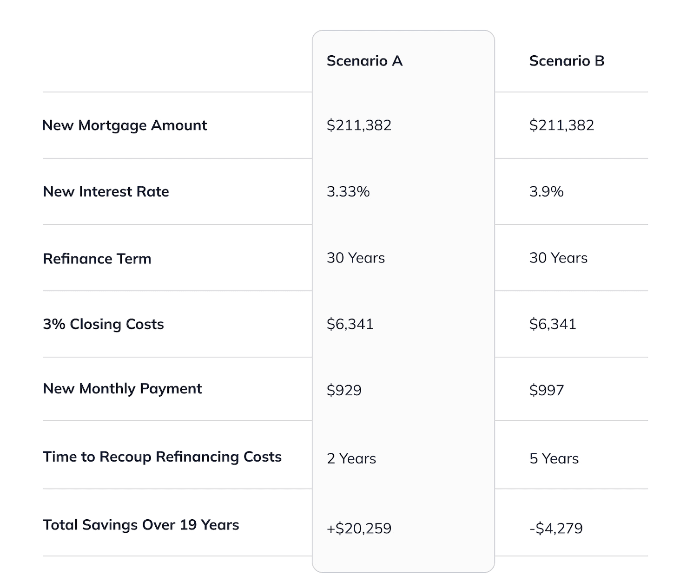Click the 3.9% interest rate value

coord(546,192)
